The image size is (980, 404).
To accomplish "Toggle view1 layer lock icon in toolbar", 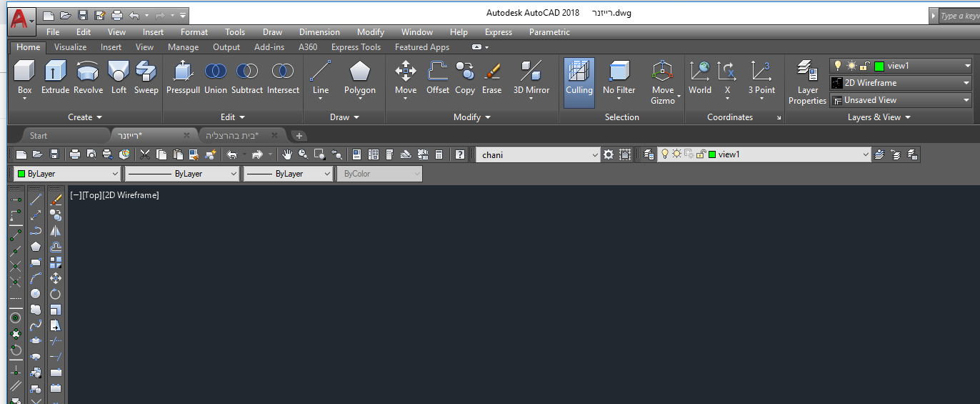I will (x=701, y=154).
